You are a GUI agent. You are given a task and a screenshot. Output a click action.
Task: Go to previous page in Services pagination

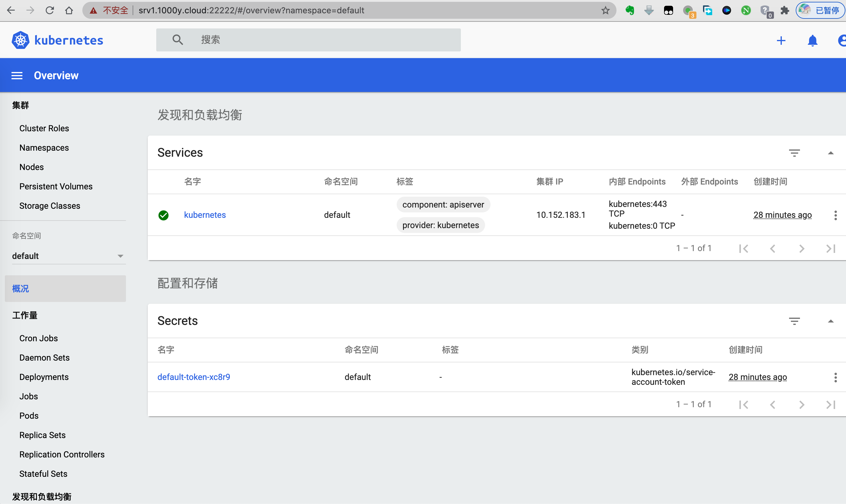pos(773,249)
